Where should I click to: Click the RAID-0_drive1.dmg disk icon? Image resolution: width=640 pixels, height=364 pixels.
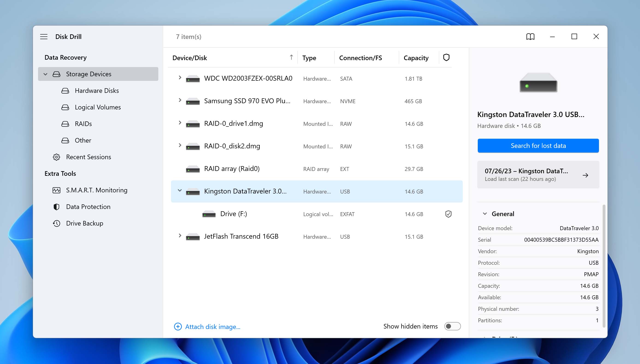(x=193, y=124)
